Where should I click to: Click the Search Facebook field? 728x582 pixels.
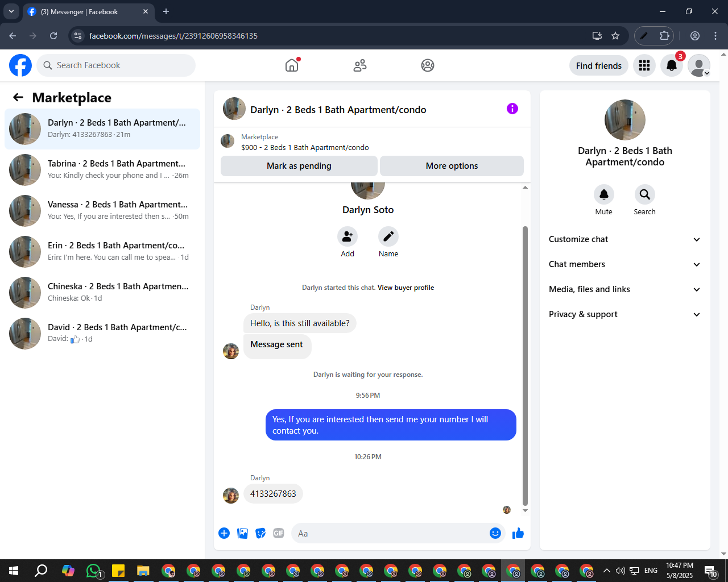(116, 65)
